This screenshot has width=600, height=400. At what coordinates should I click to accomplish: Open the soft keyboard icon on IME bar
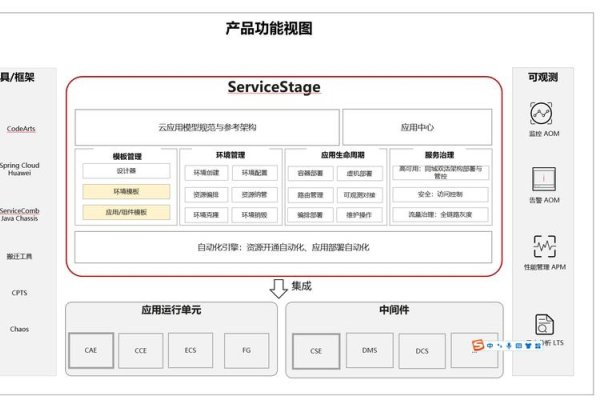click(x=518, y=346)
